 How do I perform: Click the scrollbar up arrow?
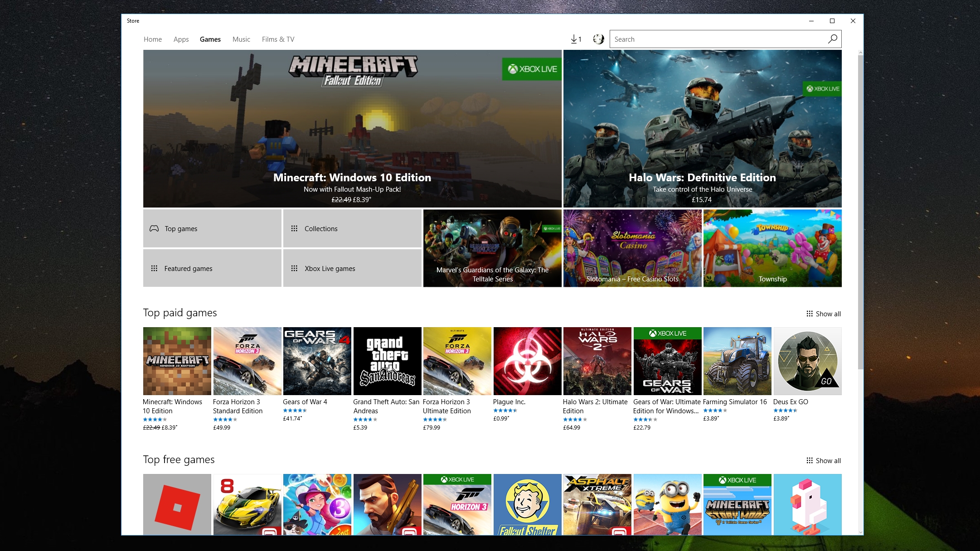[860, 53]
